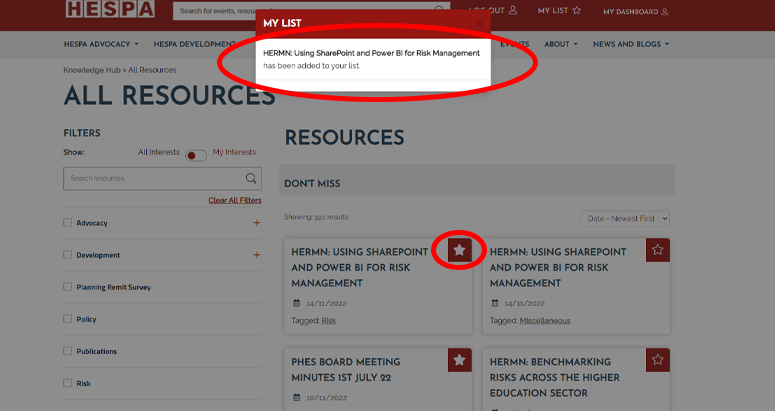Viewport: 775px width, 411px height.
Task: Click the Miscellaneous tag link
Action: tap(545, 321)
